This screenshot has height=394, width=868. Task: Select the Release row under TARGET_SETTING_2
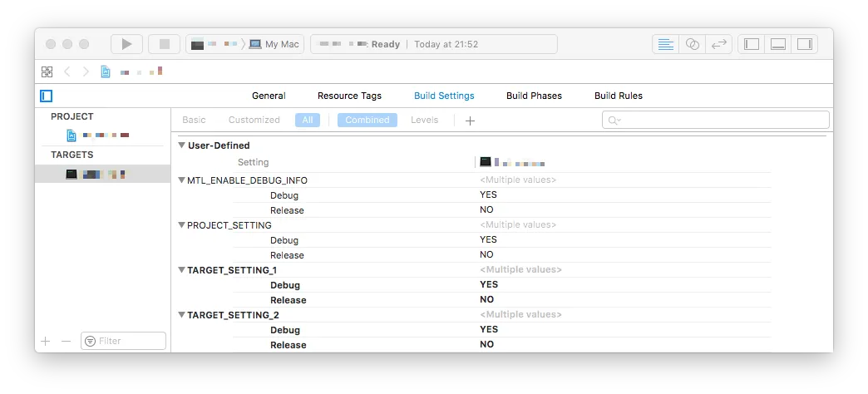[501, 345]
